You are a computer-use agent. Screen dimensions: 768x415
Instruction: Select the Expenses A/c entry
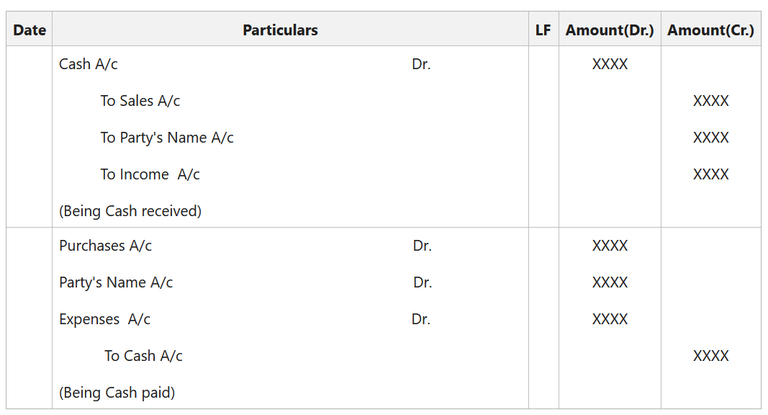[105, 319]
